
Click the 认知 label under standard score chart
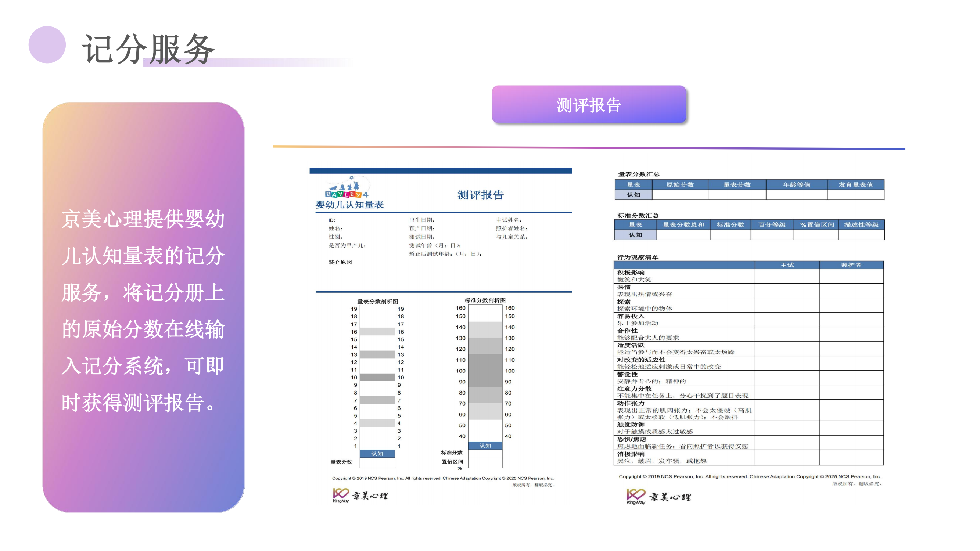tap(485, 446)
